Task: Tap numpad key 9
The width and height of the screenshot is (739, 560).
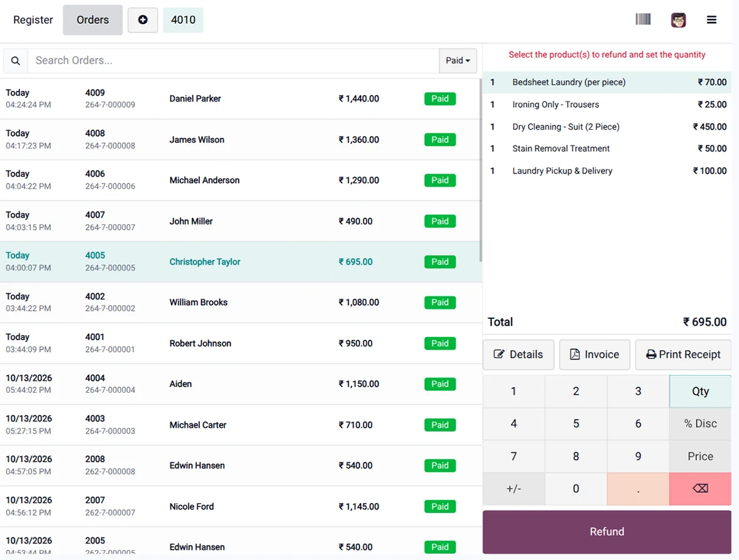Action: click(638, 457)
